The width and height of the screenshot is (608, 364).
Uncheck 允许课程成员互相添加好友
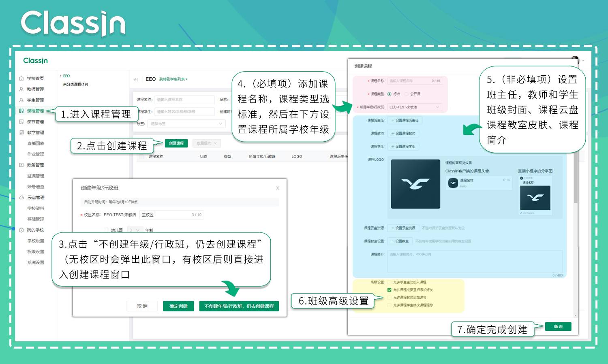(390, 290)
